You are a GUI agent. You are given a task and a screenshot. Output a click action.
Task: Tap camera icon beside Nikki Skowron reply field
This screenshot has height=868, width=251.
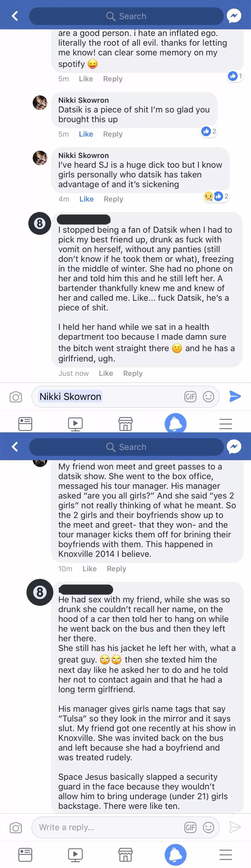click(x=16, y=397)
